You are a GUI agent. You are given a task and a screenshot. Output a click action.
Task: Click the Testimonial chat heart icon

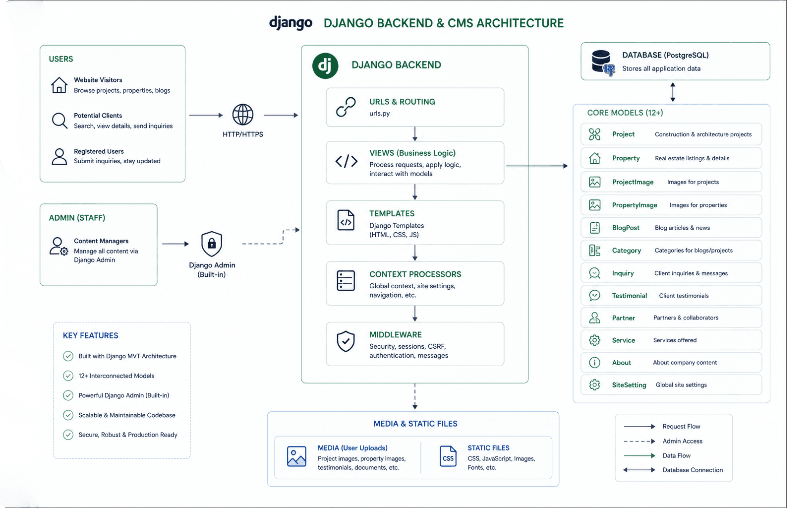click(x=595, y=296)
